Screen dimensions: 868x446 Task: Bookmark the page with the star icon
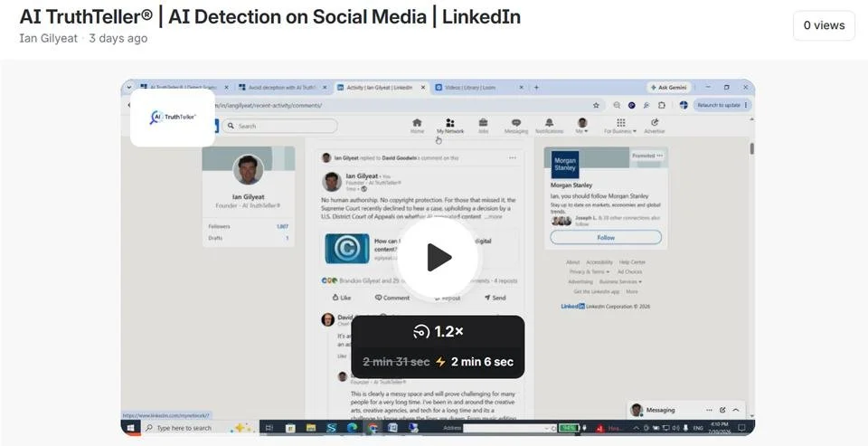(596, 105)
